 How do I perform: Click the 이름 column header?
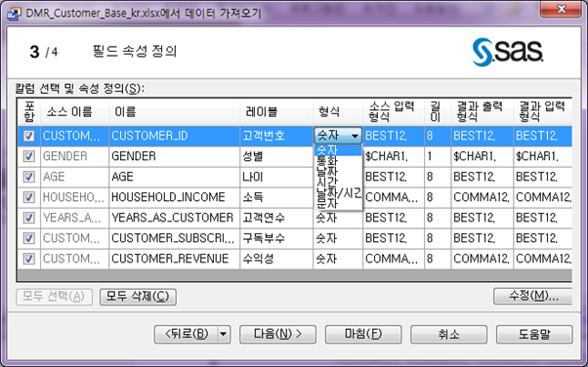[175, 111]
